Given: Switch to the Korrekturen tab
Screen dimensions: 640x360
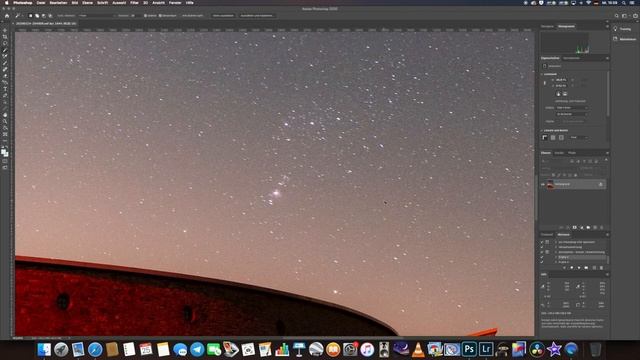Looking at the screenshot, I should pyautogui.click(x=571, y=58).
